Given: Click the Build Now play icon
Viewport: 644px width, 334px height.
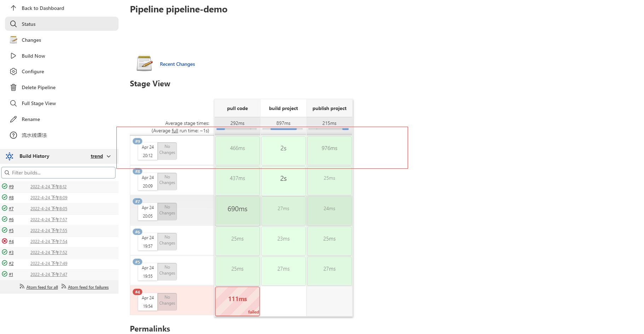Looking at the screenshot, I should [x=13, y=56].
